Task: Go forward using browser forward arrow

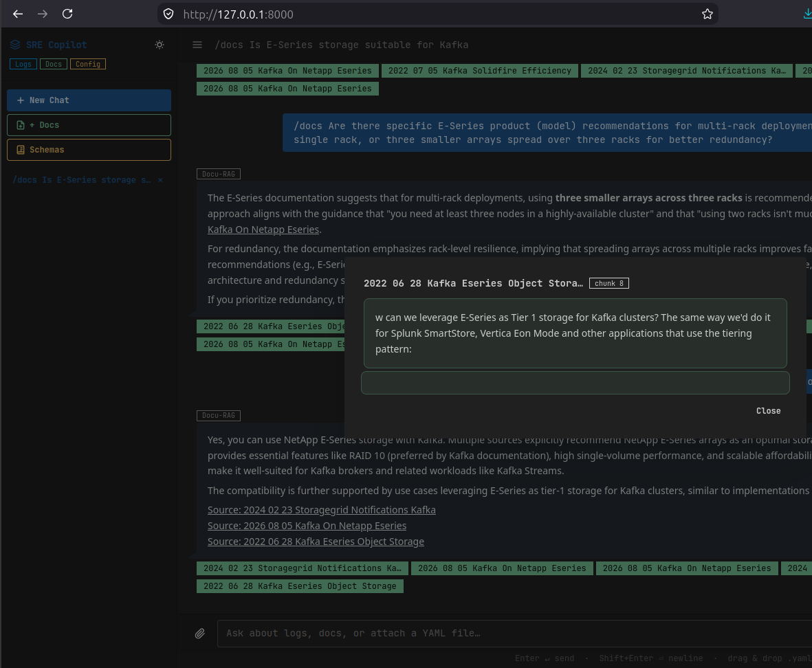Action: click(43, 14)
